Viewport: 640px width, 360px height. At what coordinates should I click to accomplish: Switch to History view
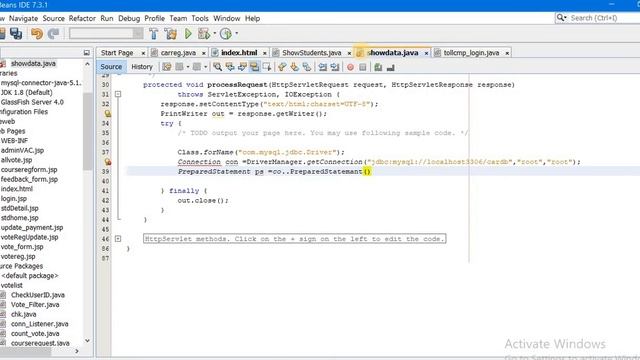tap(142, 67)
